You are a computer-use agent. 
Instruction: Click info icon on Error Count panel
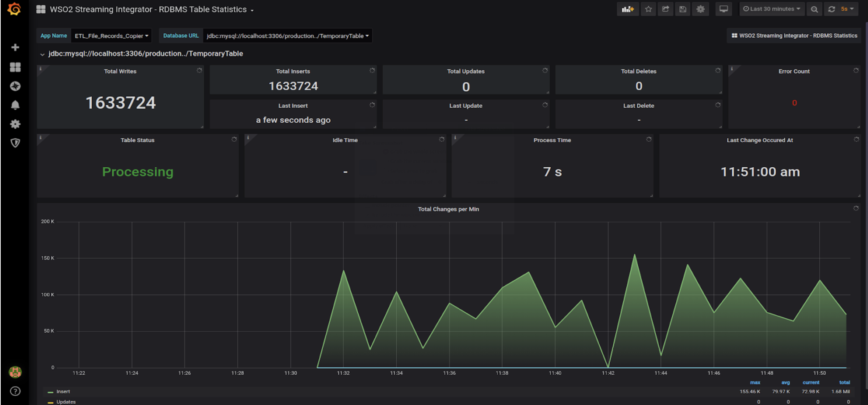732,68
